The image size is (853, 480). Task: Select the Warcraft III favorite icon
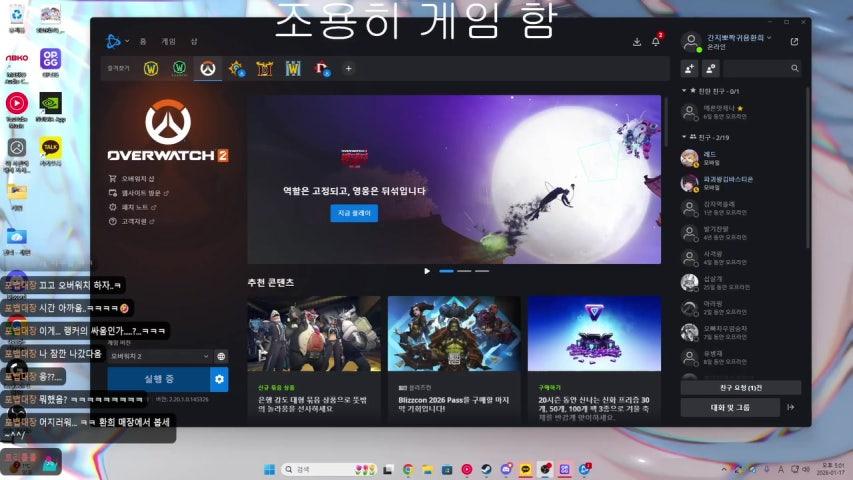[x=293, y=69]
